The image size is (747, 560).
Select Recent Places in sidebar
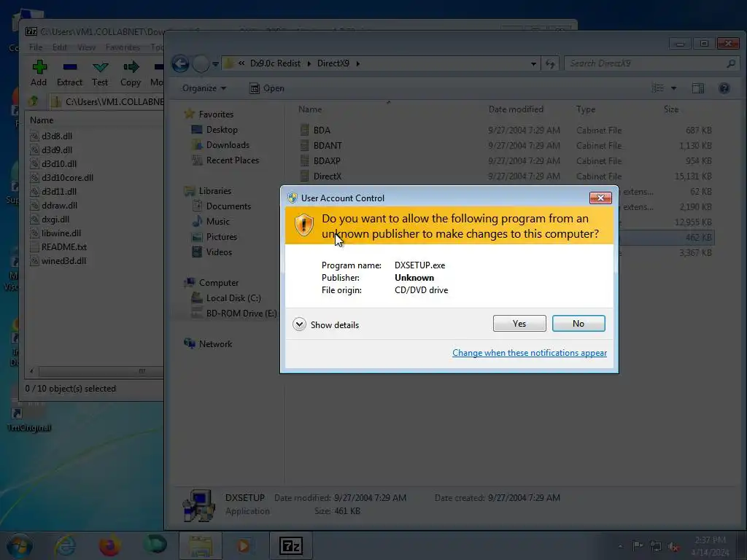[x=225, y=160]
